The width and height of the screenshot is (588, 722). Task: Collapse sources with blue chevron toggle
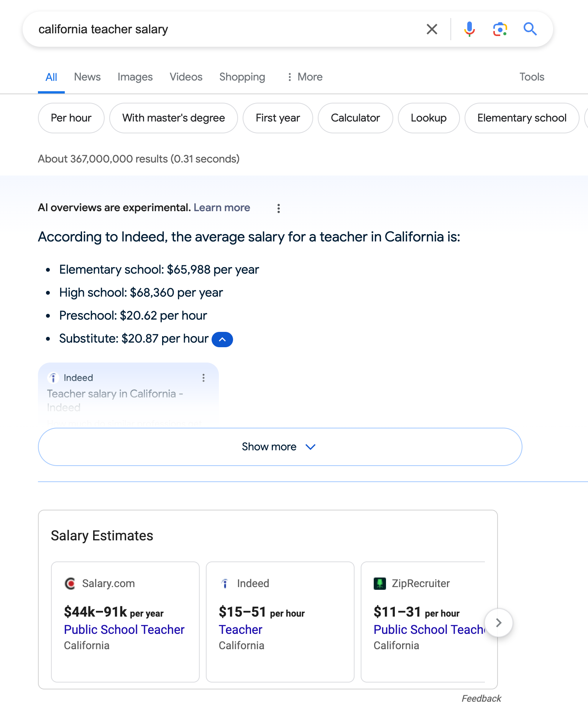222,339
